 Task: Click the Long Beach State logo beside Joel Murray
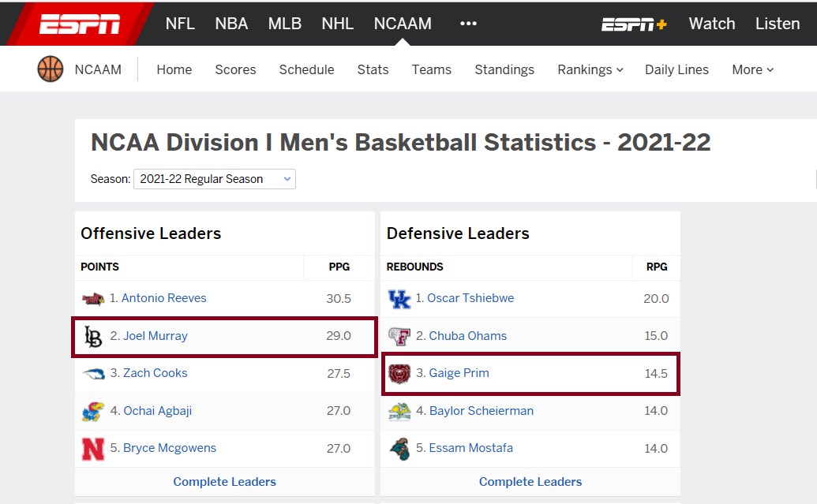pyautogui.click(x=93, y=336)
